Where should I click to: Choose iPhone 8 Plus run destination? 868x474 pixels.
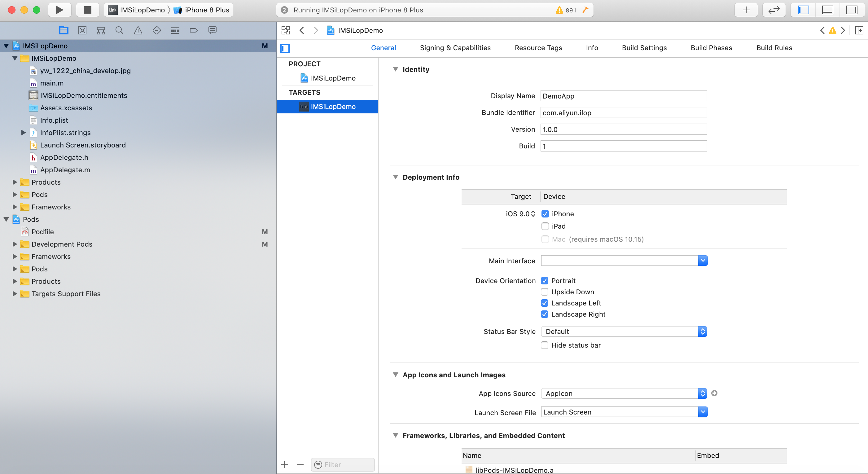coord(201,10)
